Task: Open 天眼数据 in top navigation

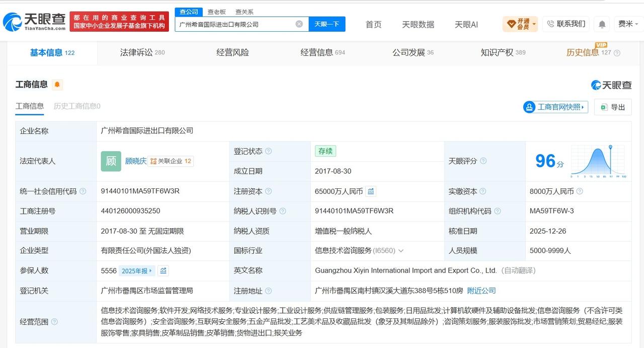Action: point(418,24)
